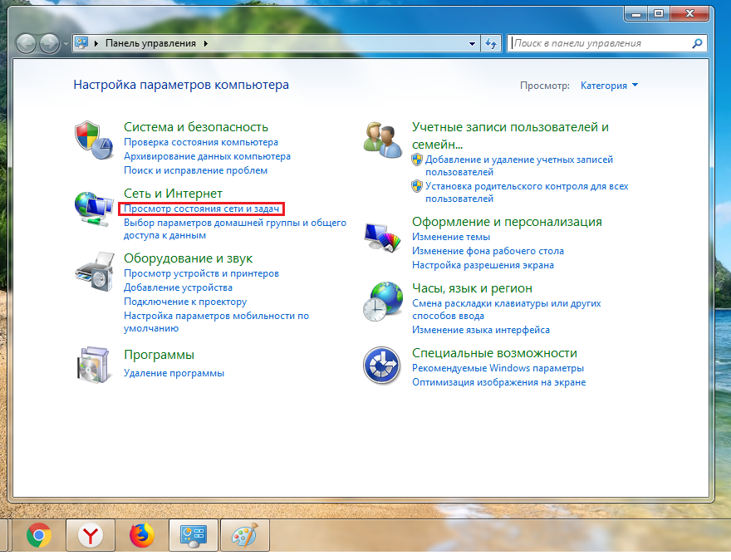Open Google Chrome from the taskbar
This screenshot has height=560, width=731.
point(37,537)
